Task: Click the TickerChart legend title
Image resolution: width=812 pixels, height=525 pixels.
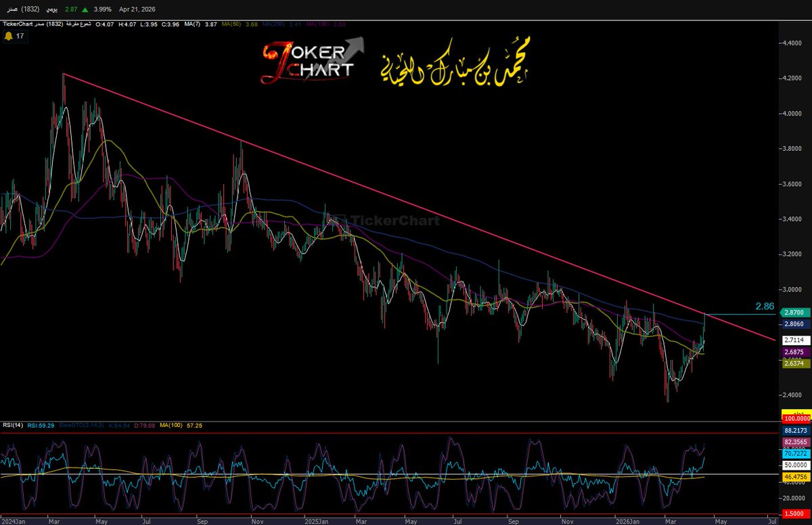Action: point(18,23)
